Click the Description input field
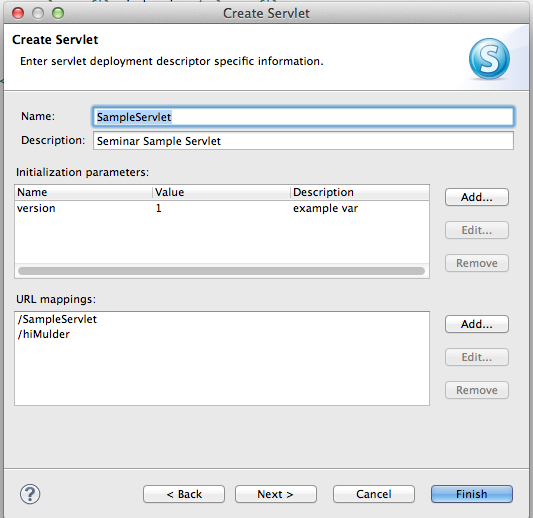The width and height of the screenshot is (533, 518). [x=303, y=141]
